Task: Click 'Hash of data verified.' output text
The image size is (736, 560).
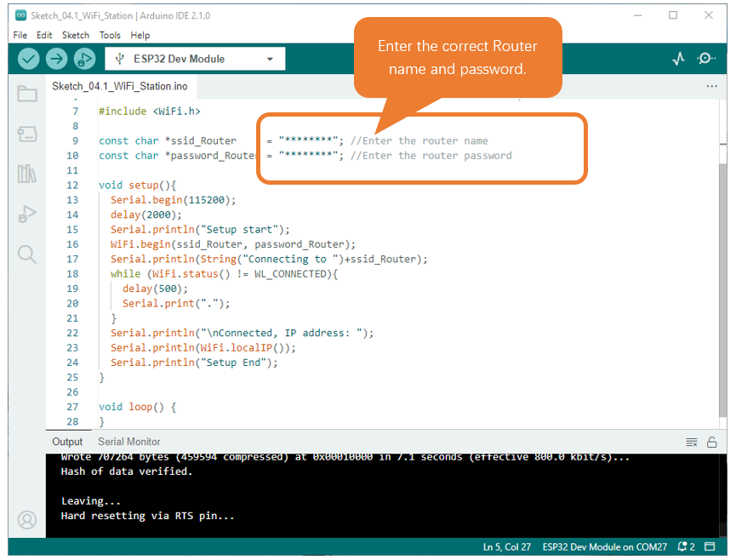Action: coord(127,471)
